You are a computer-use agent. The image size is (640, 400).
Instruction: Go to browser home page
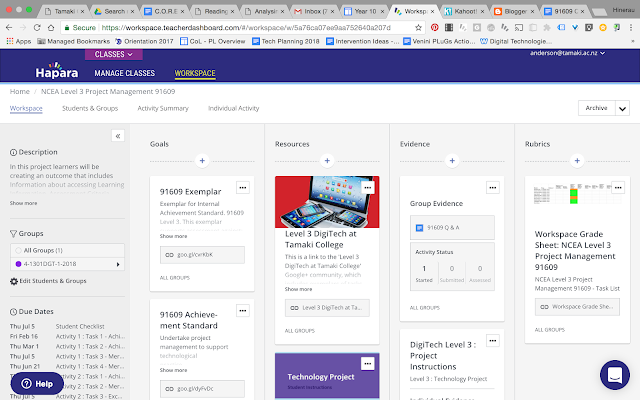point(51,27)
